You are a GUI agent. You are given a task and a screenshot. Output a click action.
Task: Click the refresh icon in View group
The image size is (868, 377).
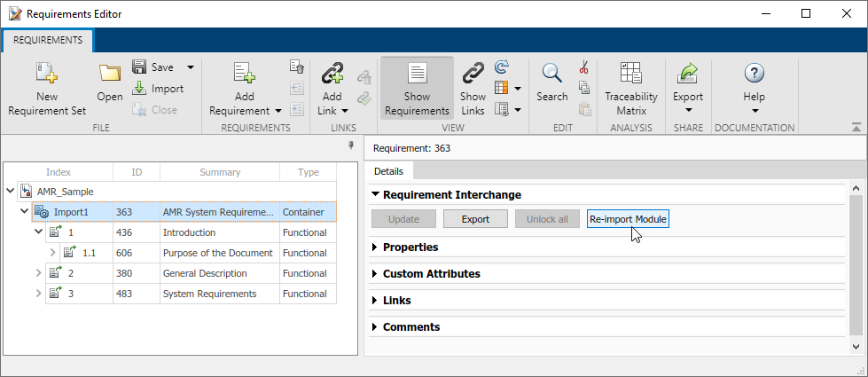coord(502,67)
